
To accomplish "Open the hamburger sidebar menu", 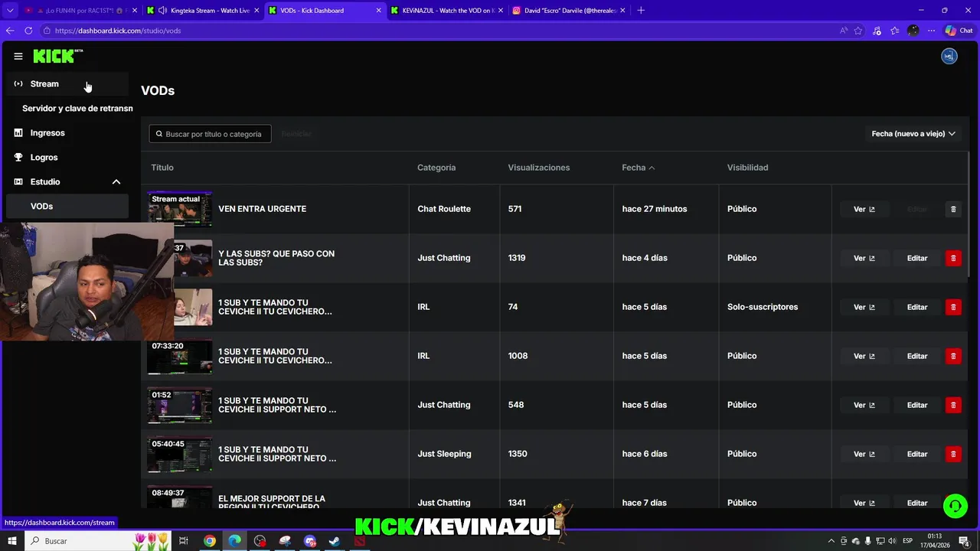I will tap(18, 56).
